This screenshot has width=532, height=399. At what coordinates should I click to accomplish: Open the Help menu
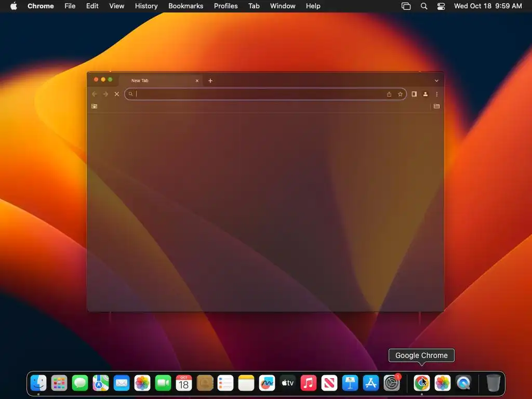pyautogui.click(x=313, y=6)
